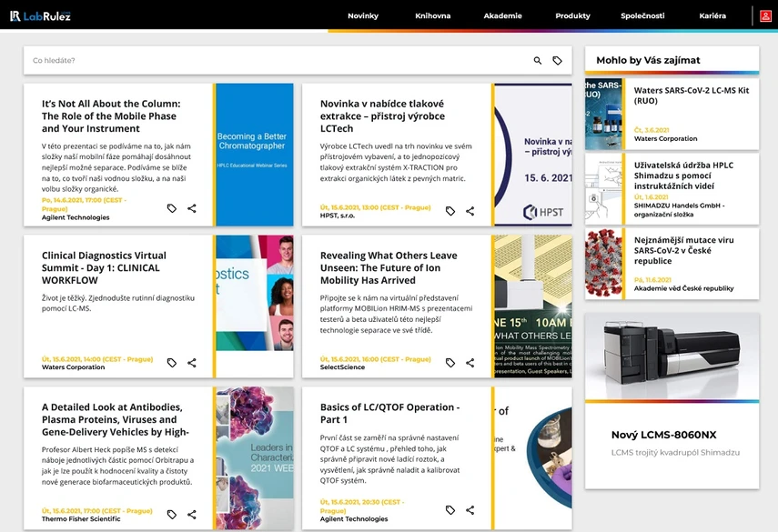Screen dimensions: 778x532
Task: Open 'It's Not All About the Column' article title
Action: 111,116
